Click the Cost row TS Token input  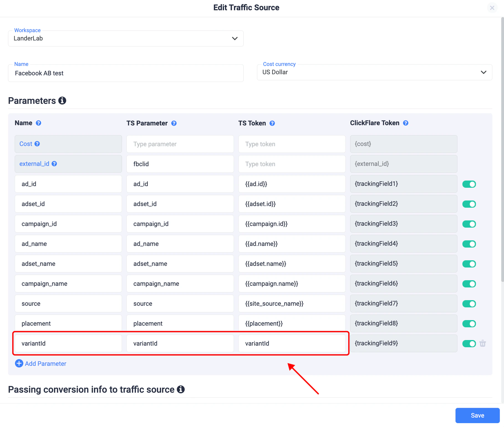[292, 144]
